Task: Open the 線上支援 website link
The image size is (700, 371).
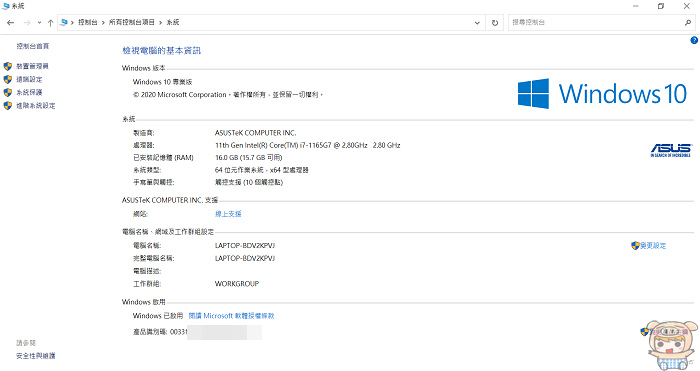Action: point(228,214)
